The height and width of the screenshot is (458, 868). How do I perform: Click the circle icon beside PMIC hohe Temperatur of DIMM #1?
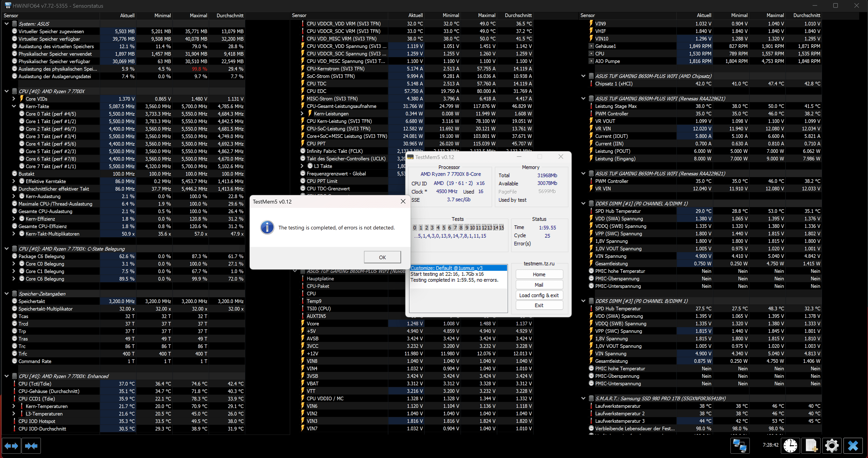(591, 271)
